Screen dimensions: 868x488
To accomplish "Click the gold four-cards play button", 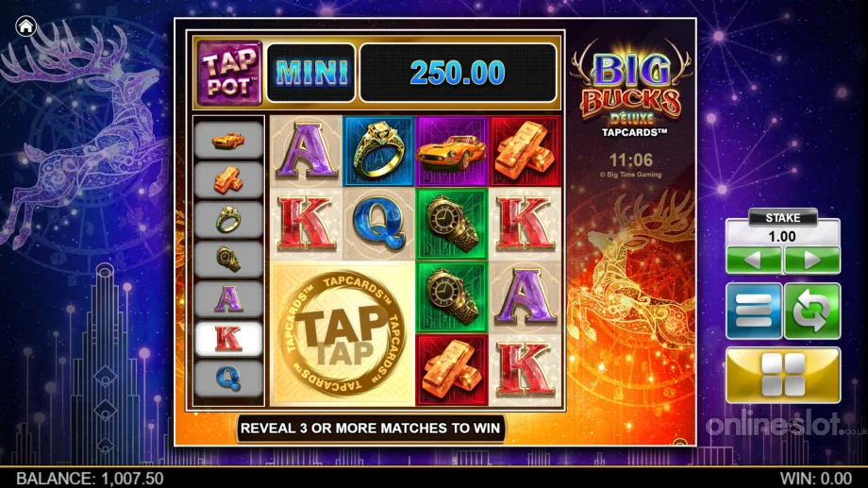I will [783, 375].
